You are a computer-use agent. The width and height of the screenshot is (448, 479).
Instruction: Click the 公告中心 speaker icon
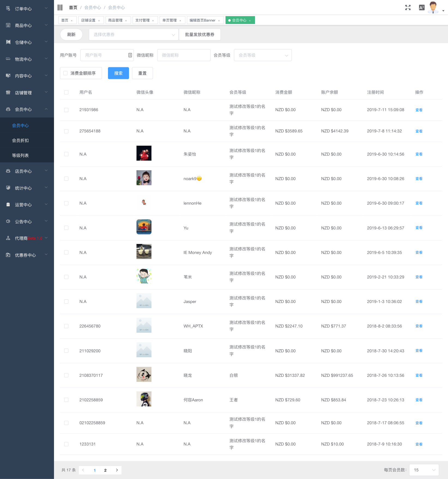pyautogui.click(x=8, y=222)
